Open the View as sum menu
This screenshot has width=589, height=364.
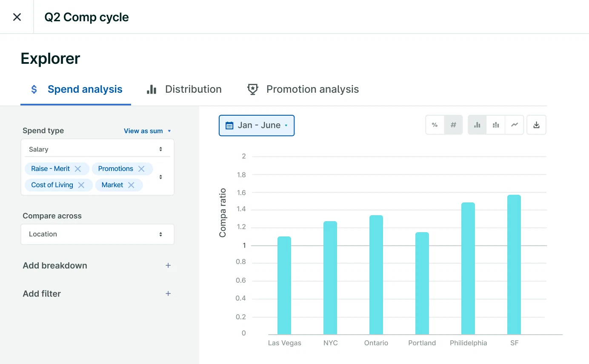pos(147,131)
